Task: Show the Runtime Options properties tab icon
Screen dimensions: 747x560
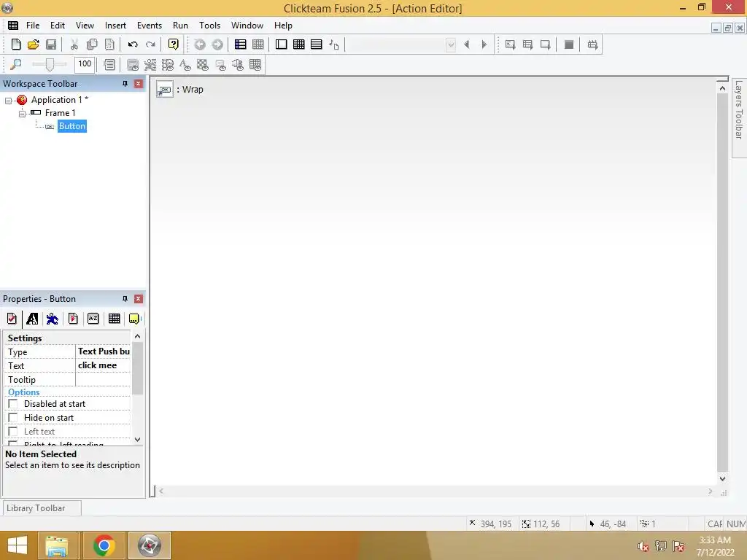Action: pos(73,319)
